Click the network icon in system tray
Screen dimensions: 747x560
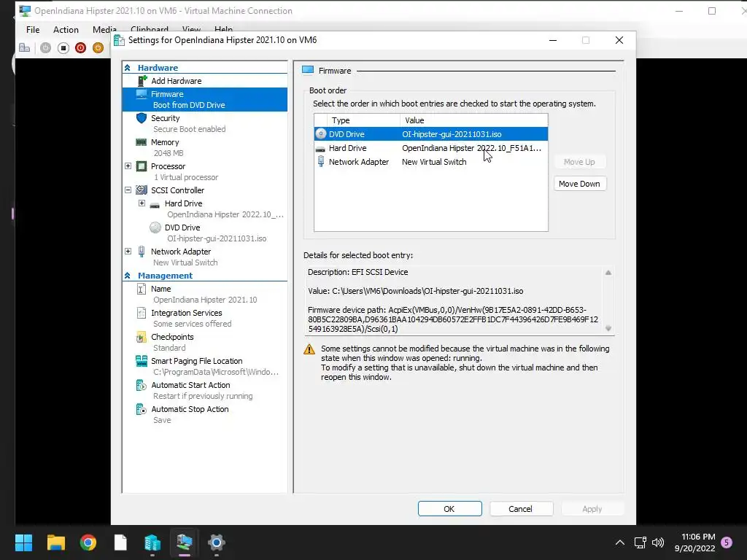(640, 542)
